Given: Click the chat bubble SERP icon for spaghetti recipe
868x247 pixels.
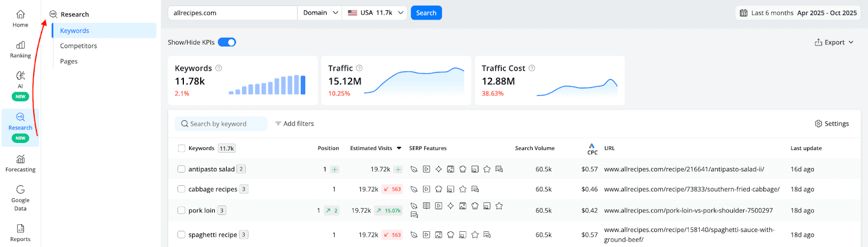Looking at the screenshot, I should (487, 235).
